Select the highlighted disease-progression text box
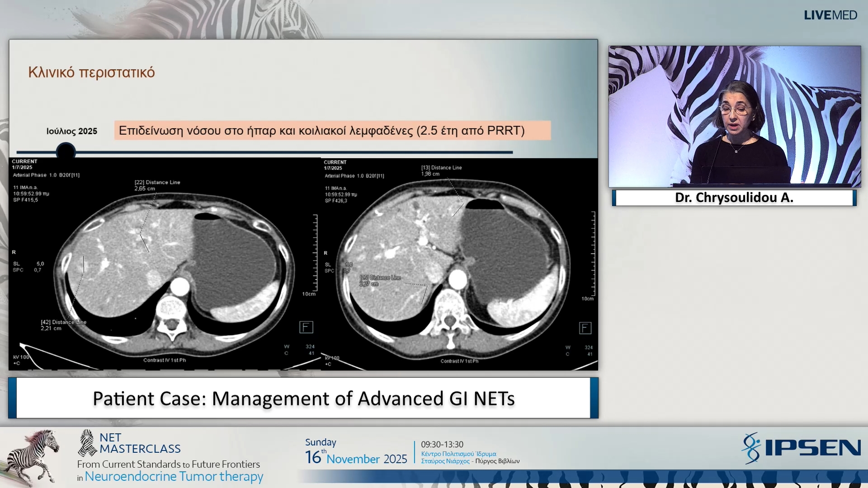 [333, 131]
